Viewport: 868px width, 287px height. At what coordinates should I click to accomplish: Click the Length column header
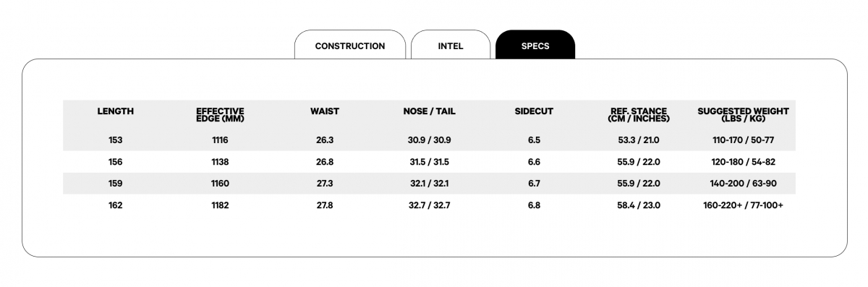click(116, 111)
